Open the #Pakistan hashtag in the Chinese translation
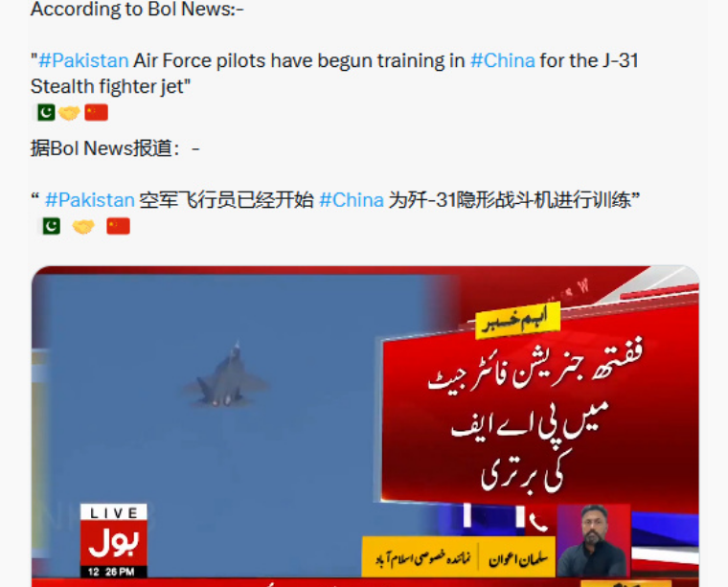728x587 pixels. pos(90,200)
